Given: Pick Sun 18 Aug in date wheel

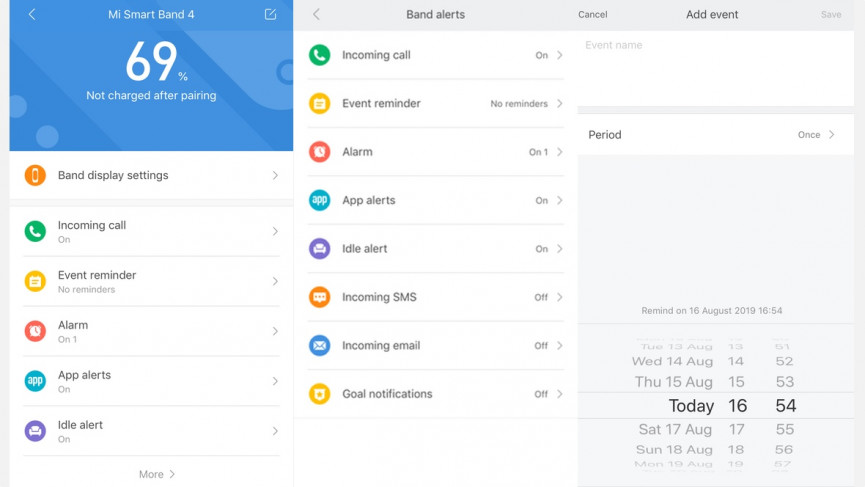Looking at the screenshot, I should [x=674, y=449].
